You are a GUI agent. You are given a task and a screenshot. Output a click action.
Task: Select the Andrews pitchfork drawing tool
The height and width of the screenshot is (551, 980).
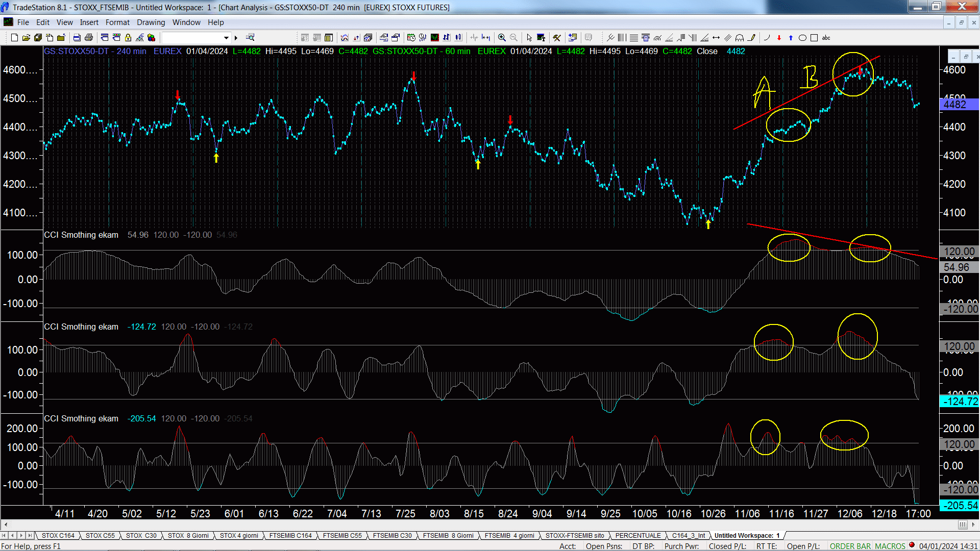pos(610,37)
